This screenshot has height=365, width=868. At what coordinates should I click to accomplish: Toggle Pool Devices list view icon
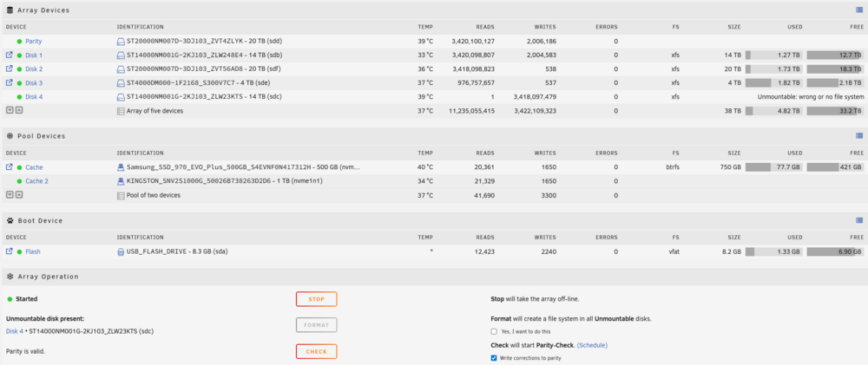pyautogui.click(x=859, y=135)
